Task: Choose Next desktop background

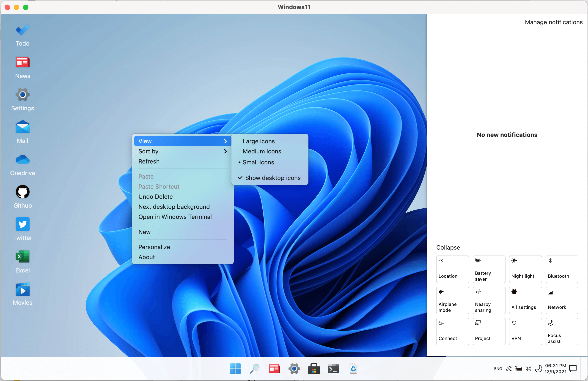Action: point(174,207)
